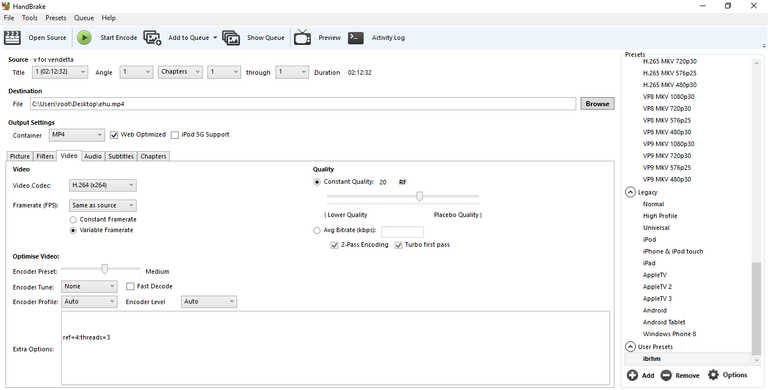
Task: Click the green Start Encode play icon
Action: click(x=84, y=38)
